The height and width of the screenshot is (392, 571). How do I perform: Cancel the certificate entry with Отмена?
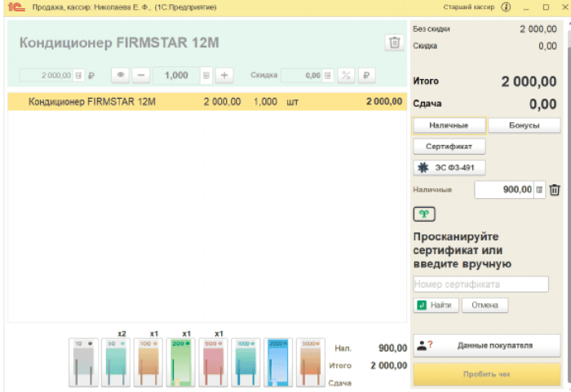pos(485,305)
